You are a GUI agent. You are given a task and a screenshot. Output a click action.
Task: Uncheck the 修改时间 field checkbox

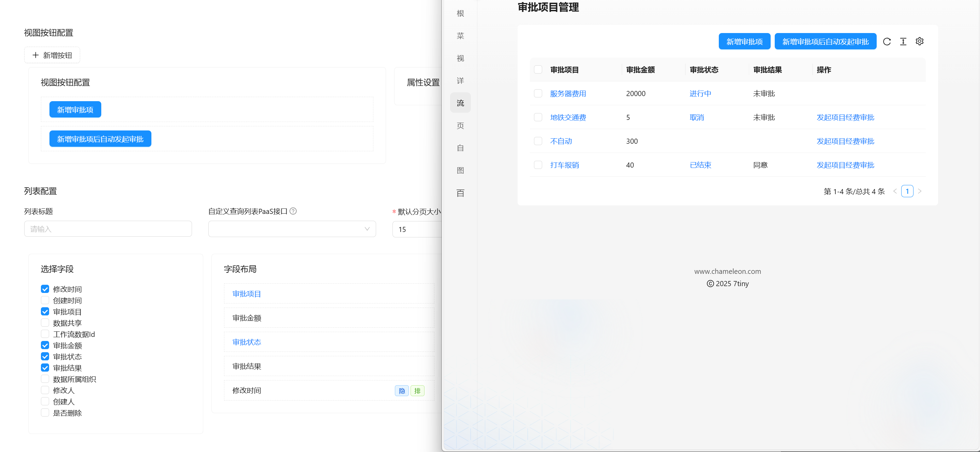45,289
